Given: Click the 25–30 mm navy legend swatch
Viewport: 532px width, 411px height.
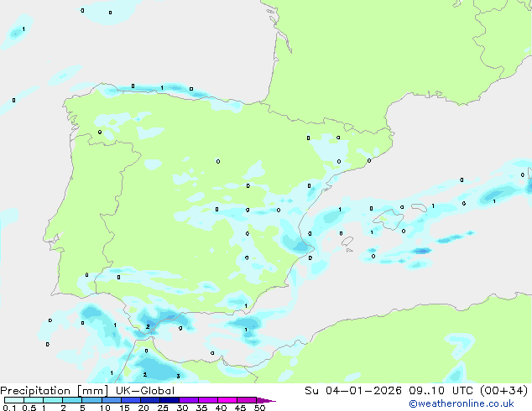Looking at the screenshot, I should point(169,400).
